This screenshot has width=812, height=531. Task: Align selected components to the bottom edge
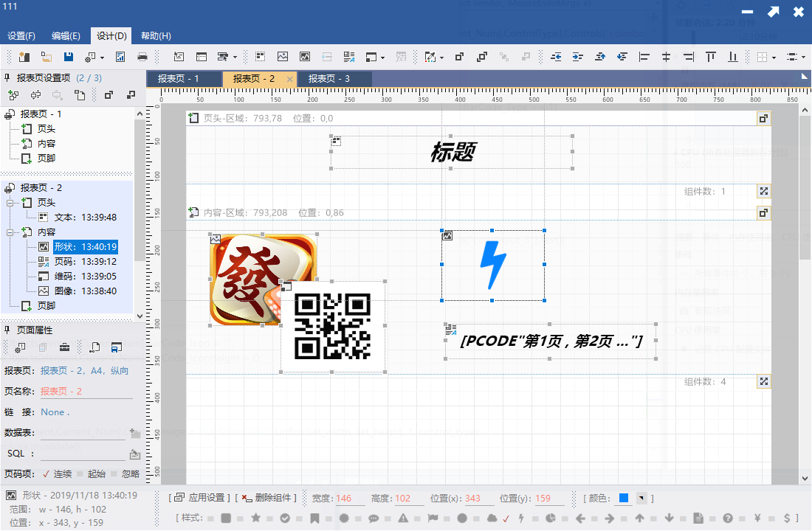[x=733, y=57]
